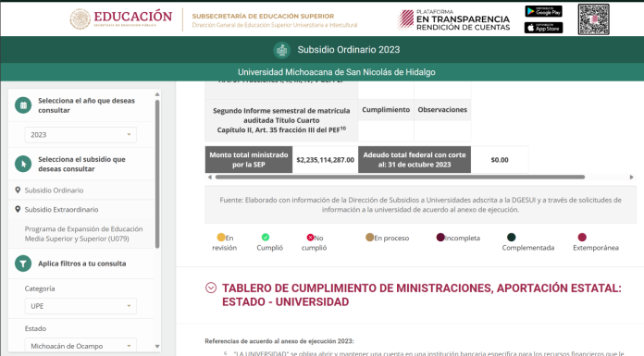Open the Categoría UPE dropdown
This screenshot has width=644, height=356.
point(80,306)
